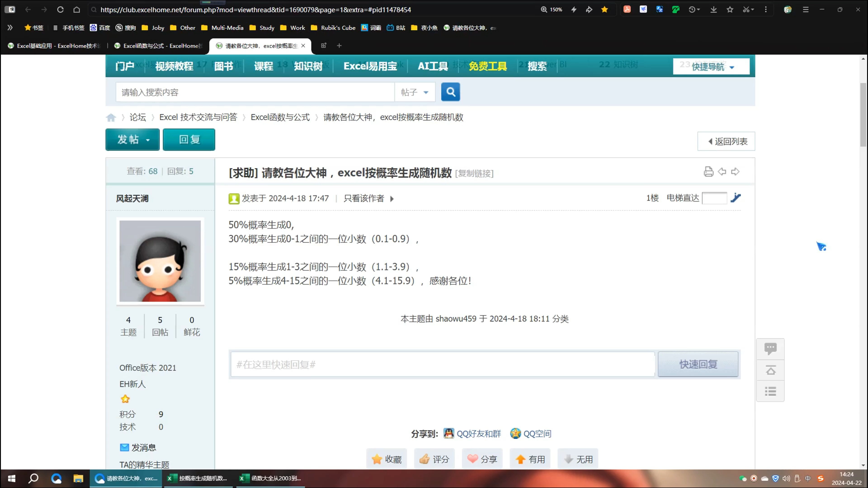Go to the next thread arrow icon

point(735,172)
